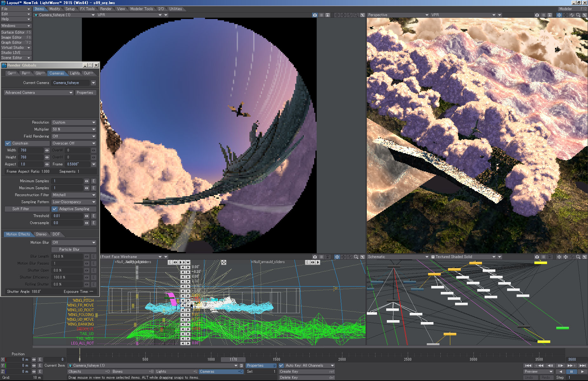
Task: Click Minimum Samples mini-slider arrows
Action: 87,181
